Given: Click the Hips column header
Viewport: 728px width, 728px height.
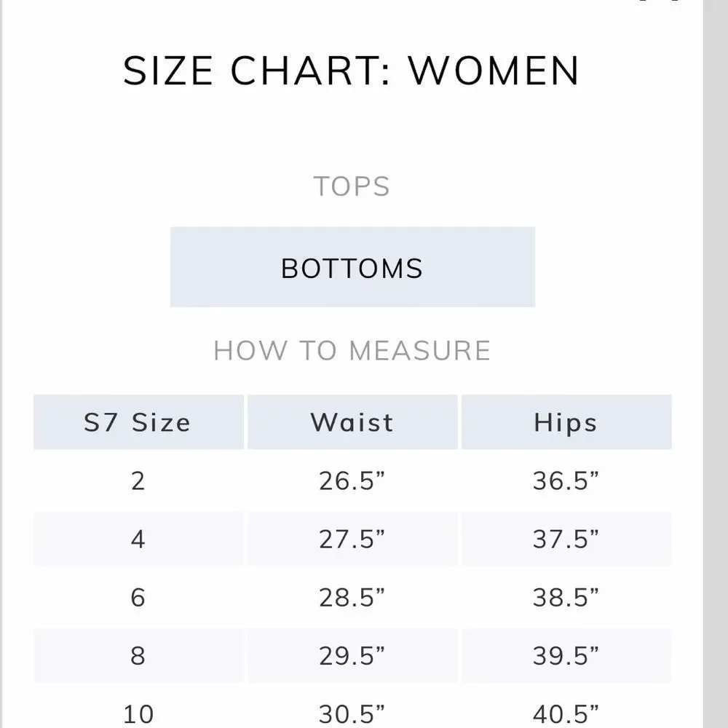Looking at the screenshot, I should [566, 422].
